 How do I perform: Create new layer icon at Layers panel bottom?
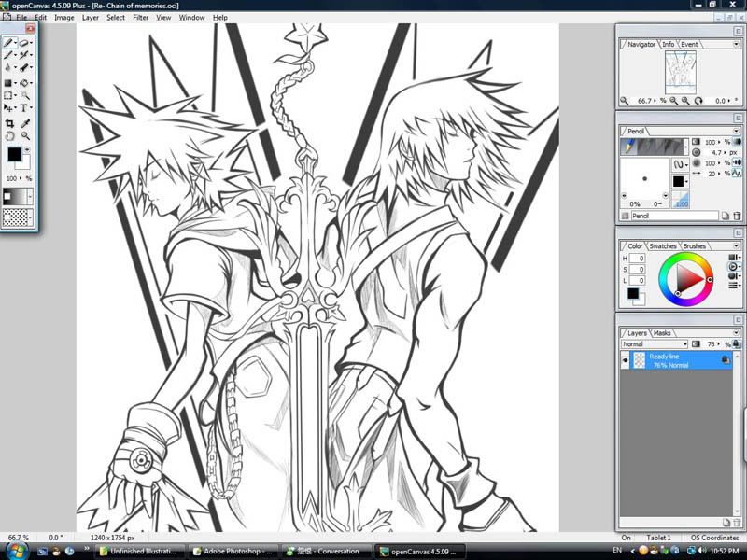tap(726, 523)
